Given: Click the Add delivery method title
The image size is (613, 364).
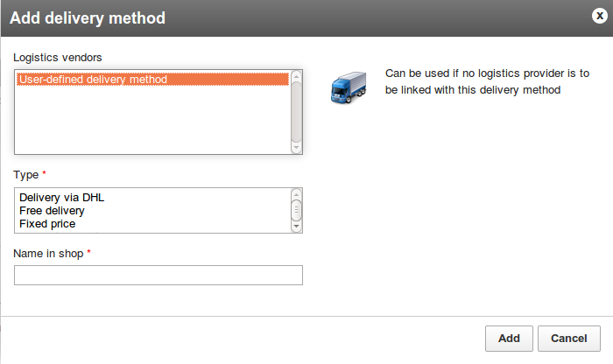Looking at the screenshot, I should pos(88,18).
